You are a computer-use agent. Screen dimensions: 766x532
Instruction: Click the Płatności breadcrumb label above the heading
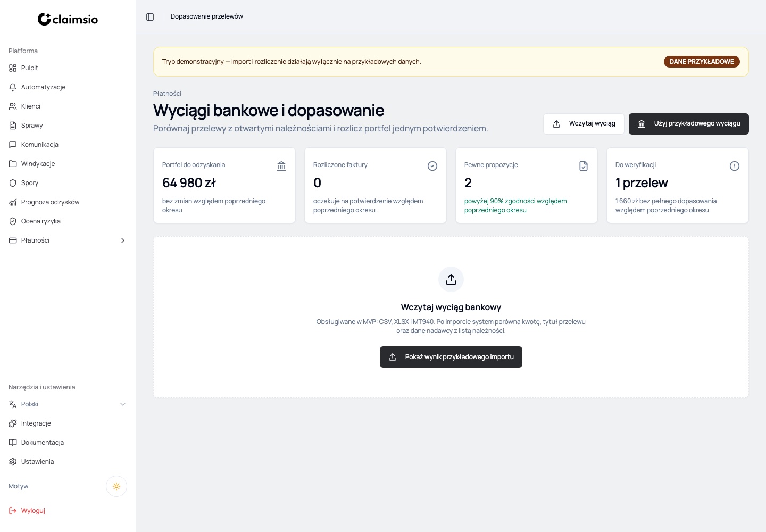tap(167, 94)
